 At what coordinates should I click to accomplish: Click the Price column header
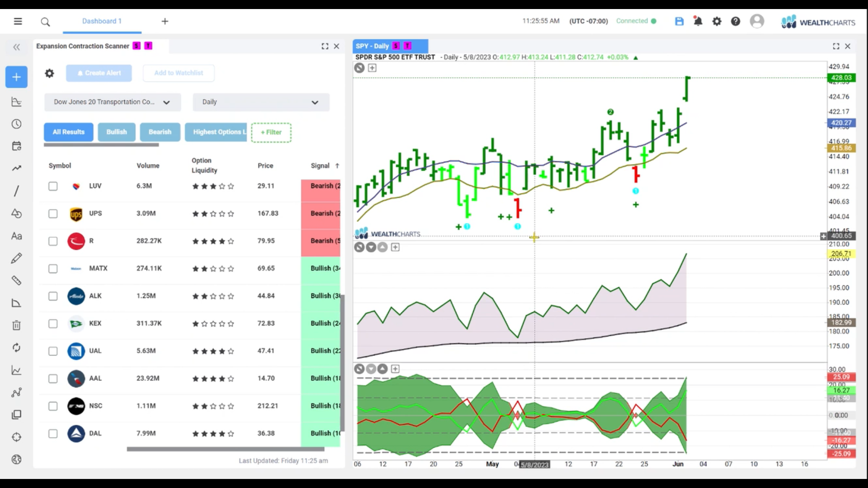(265, 166)
